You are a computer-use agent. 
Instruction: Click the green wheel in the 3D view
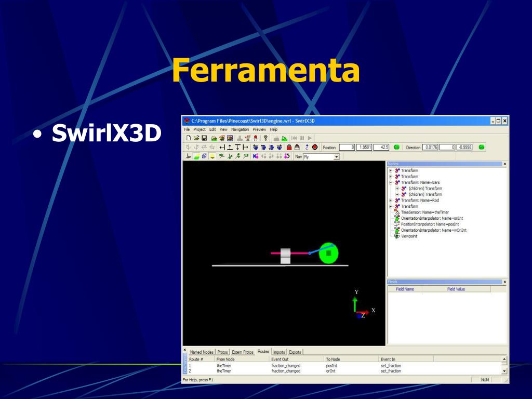click(x=328, y=253)
